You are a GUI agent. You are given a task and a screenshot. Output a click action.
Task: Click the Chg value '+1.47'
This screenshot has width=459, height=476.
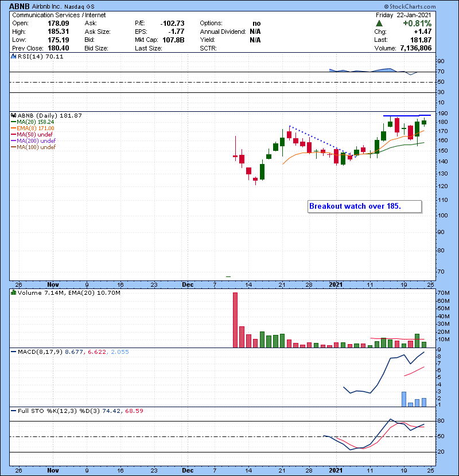pyautogui.click(x=422, y=32)
